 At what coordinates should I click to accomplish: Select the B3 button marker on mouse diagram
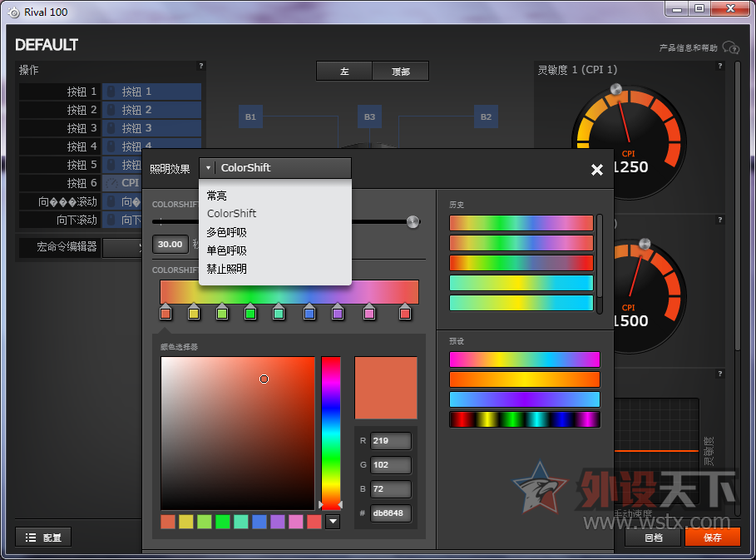point(369,117)
